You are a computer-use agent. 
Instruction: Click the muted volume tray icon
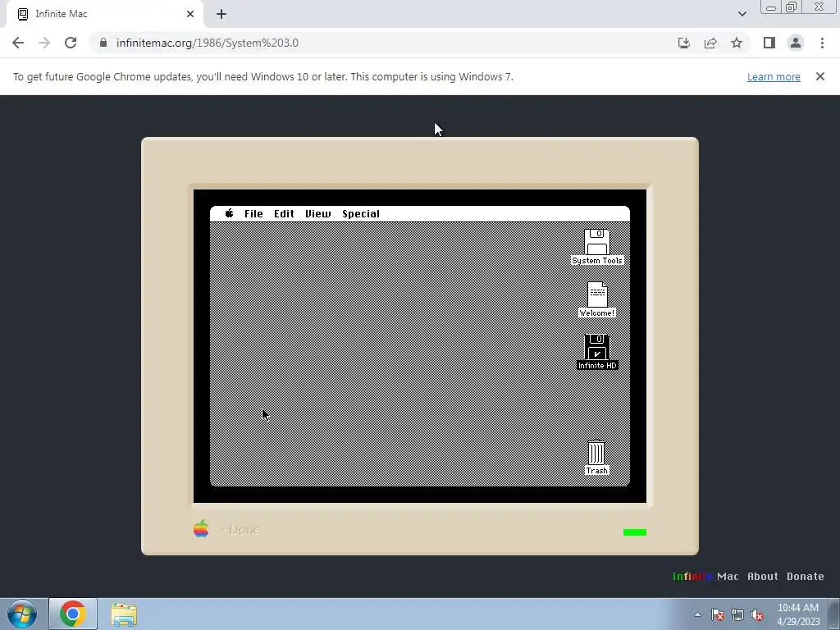(x=757, y=614)
